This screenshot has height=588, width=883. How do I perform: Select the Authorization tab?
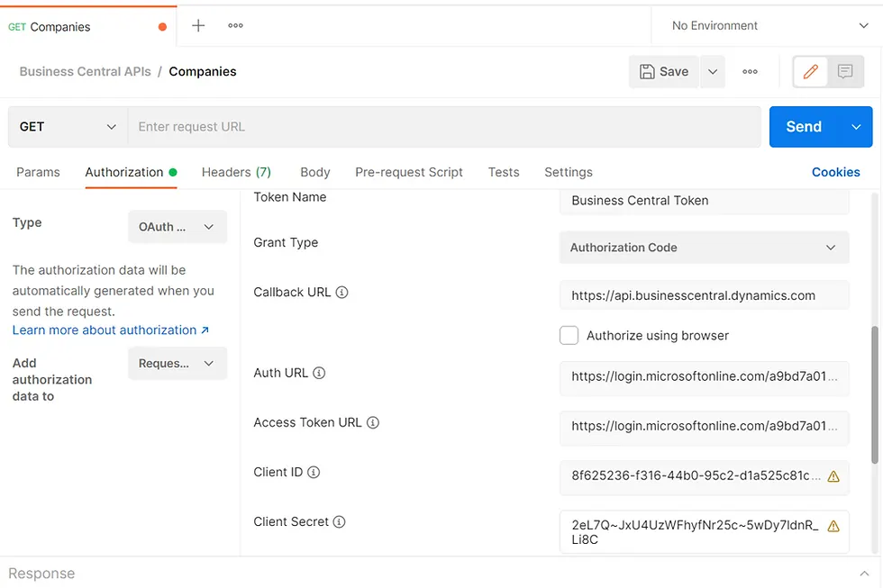(131, 172)
